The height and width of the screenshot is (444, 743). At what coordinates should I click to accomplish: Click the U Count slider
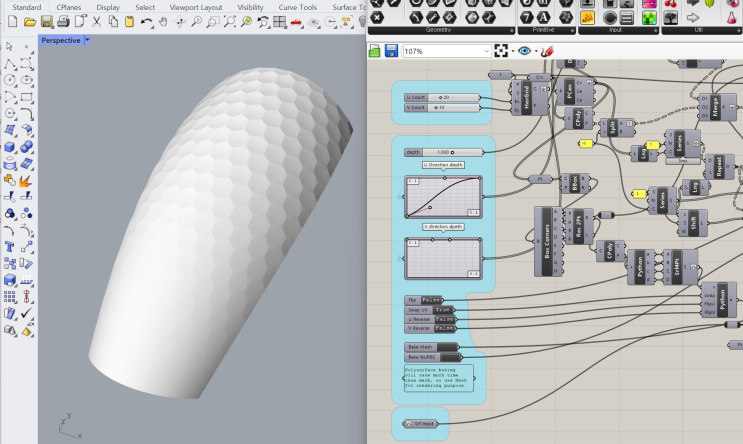[x=442, y=97]
